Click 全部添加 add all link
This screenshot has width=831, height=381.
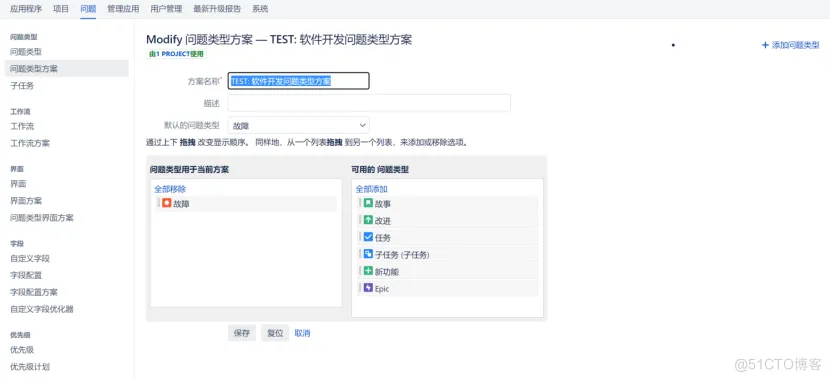[372, 189]
